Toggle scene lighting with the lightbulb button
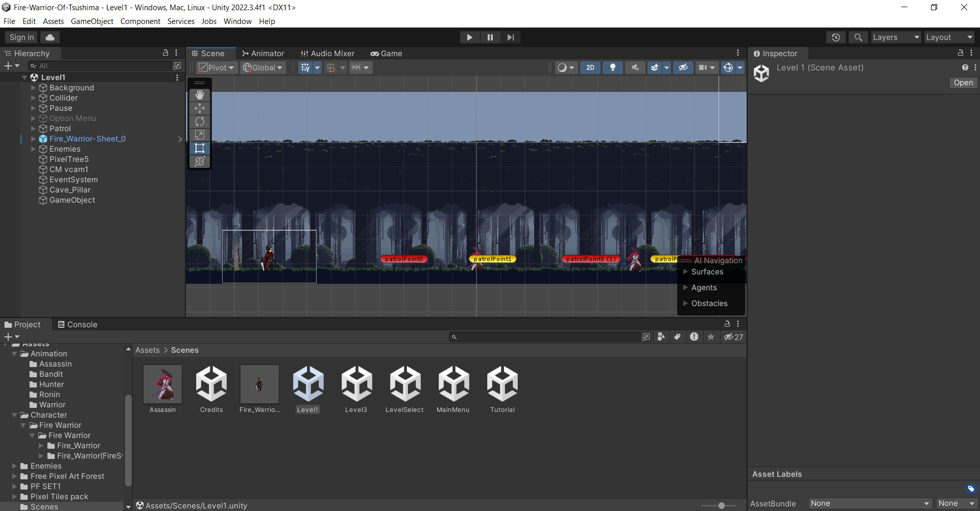This screenshot has height=511, width=980. click(x=613, y=68)
